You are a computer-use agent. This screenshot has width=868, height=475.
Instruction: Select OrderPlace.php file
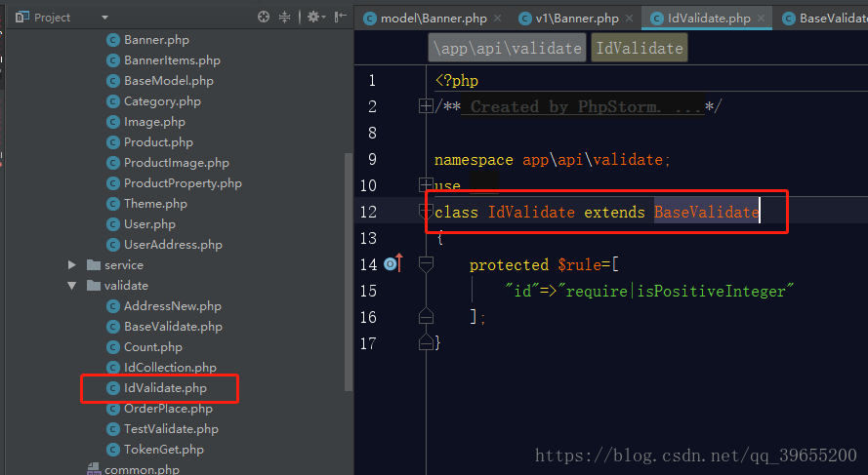click(168, 408)
